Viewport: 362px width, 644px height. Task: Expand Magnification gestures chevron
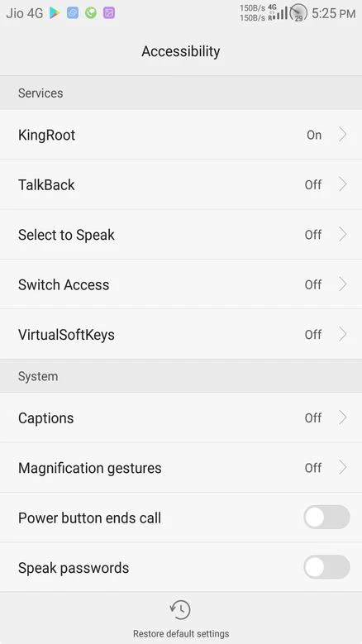[343, 467]
